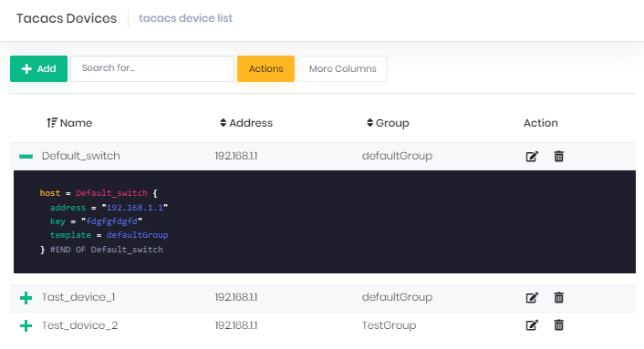644x349 pixels.
Task: Select the Tast_device_1 name cell
Action: 78,297
